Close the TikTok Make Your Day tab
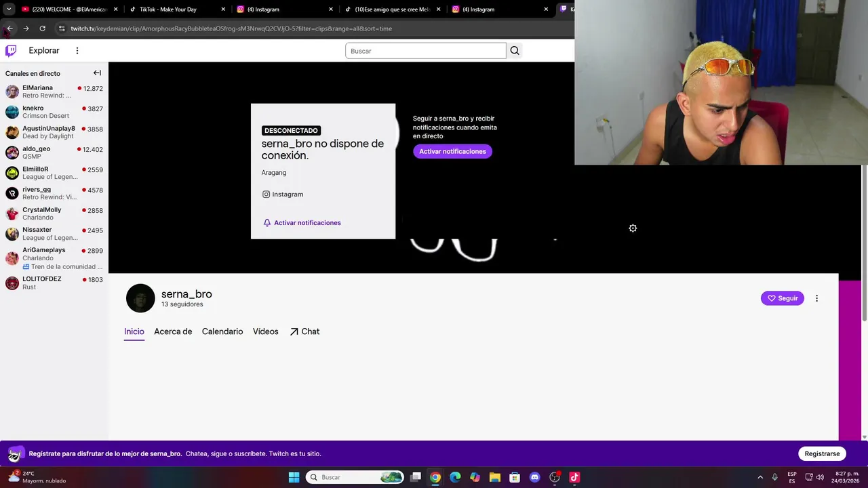The height and width of the screenshot is (488, 868). click(223, 9)
